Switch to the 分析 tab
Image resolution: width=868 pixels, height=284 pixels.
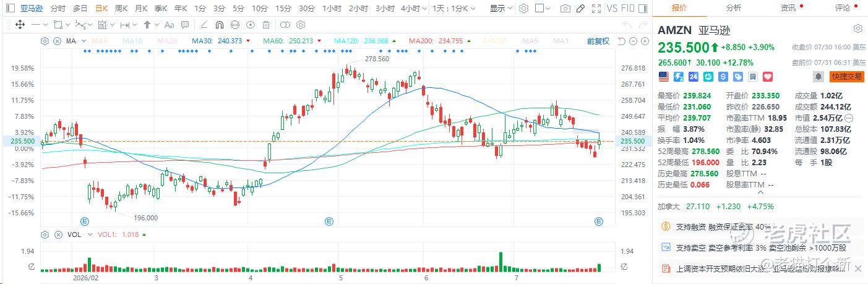(733, 7)
